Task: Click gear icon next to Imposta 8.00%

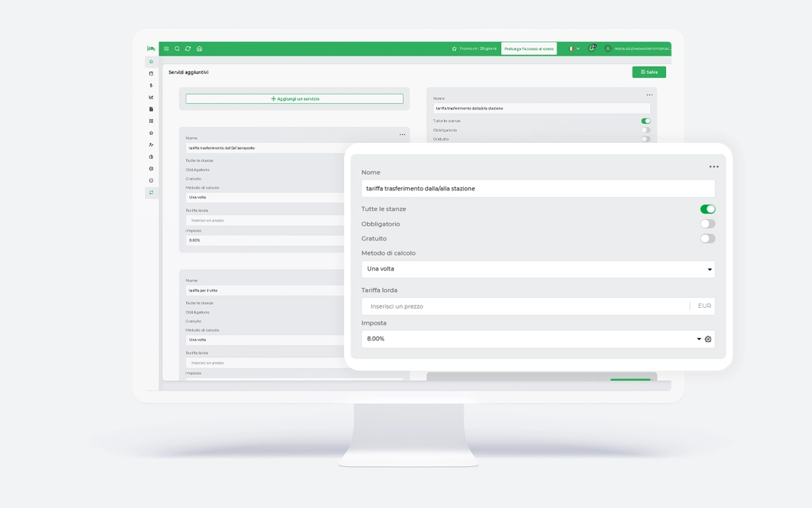Action: [x=708, y=339]
